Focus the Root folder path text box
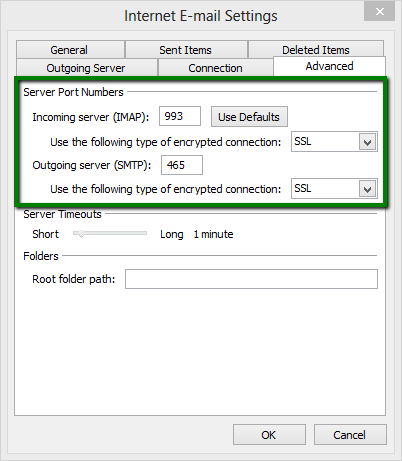The width and height of the screenshot is (402, 461). coord(251,279)
